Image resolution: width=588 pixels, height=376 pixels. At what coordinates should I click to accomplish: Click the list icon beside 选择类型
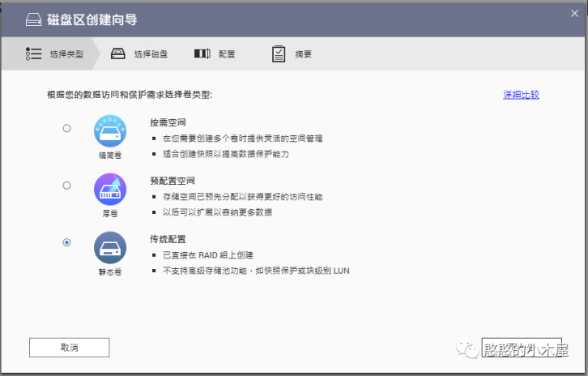33,53
